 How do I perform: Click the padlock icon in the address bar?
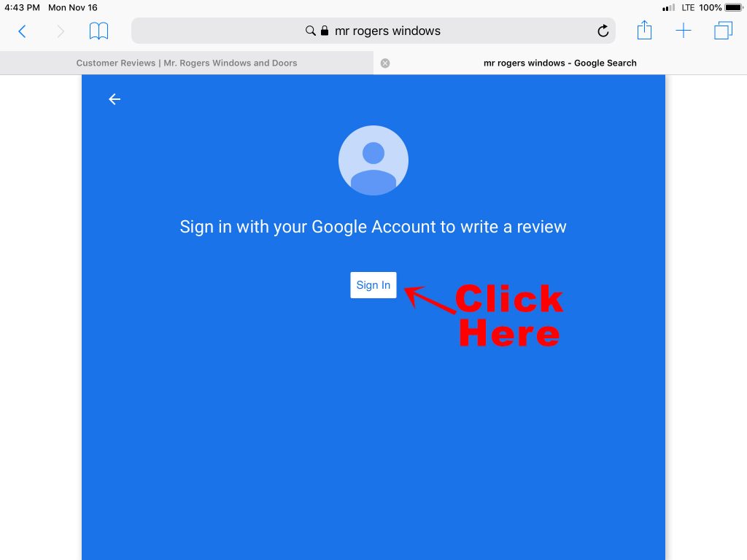[325, 31]
